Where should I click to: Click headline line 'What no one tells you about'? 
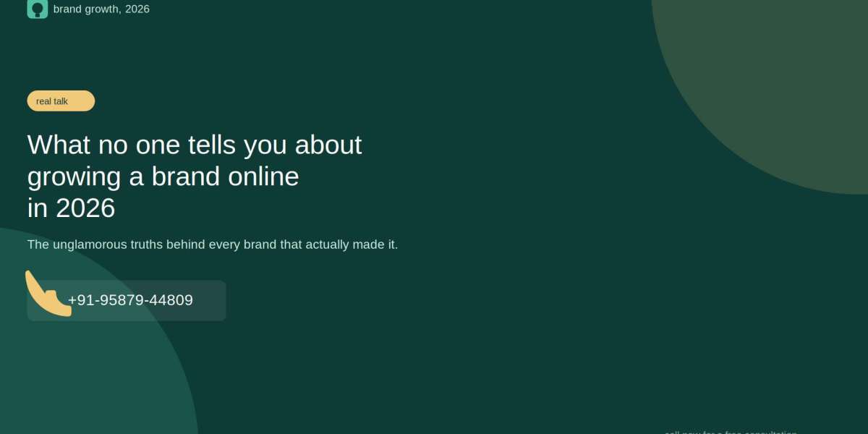[x=195, y=145]
